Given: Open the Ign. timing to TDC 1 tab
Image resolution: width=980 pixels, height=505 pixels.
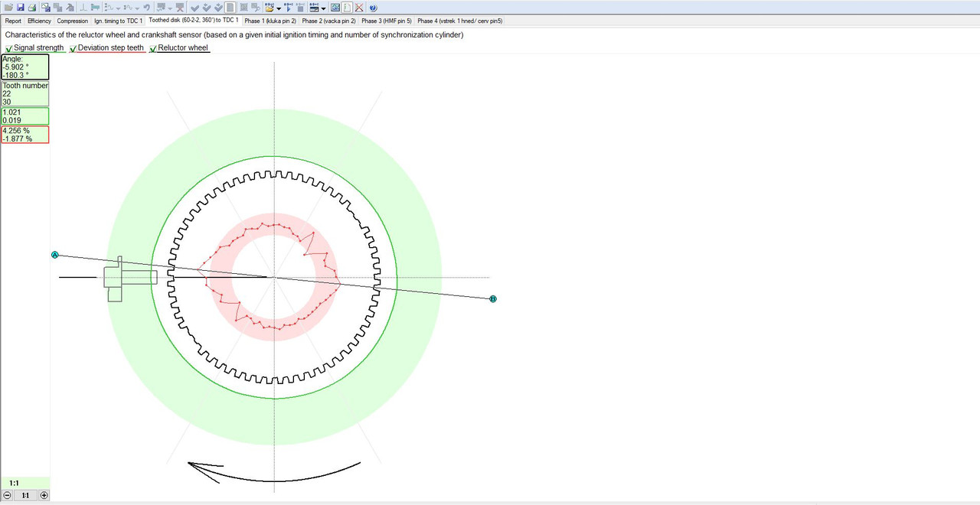Looking at the screenshot, I should point(119,21).
